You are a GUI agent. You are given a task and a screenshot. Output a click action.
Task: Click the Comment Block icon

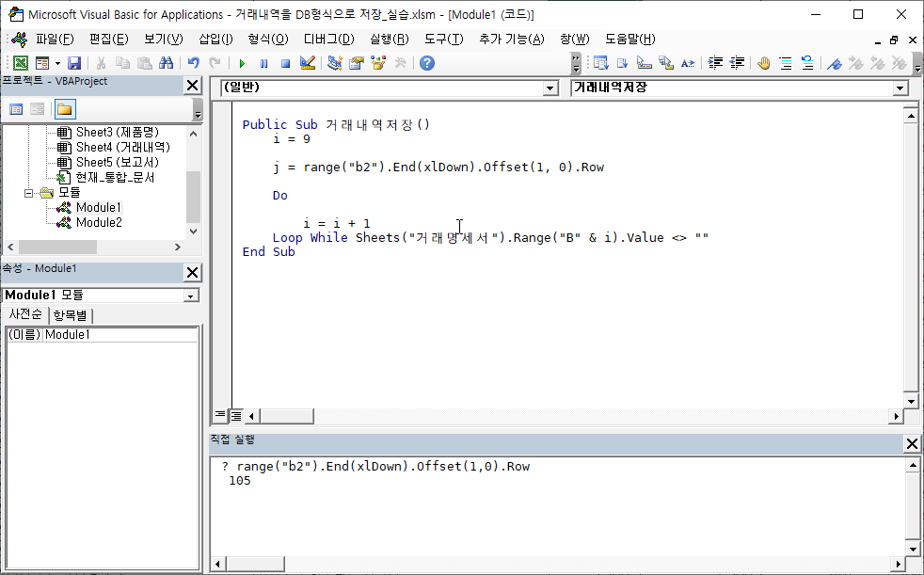click(786, 63)
